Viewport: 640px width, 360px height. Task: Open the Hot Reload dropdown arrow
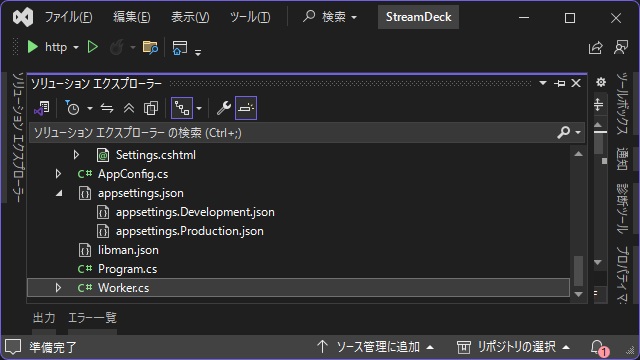133,48
